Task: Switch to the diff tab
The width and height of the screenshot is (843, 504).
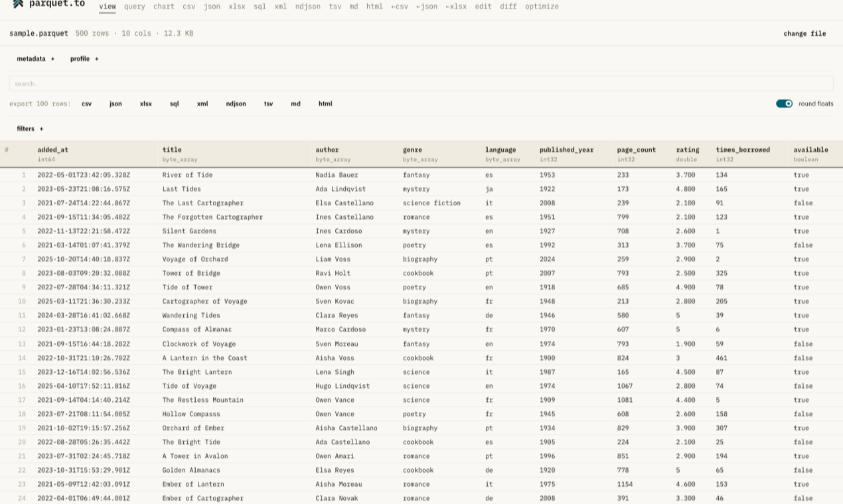Action: point(508,7)
